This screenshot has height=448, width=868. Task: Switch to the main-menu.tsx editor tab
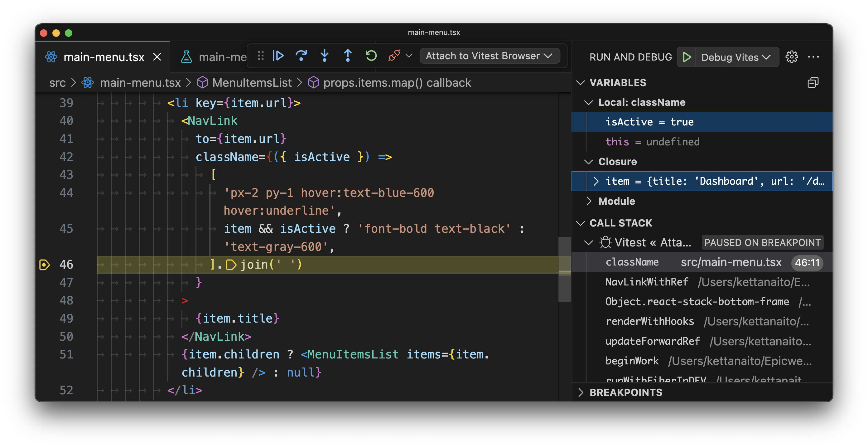click(x=103, y=57)
